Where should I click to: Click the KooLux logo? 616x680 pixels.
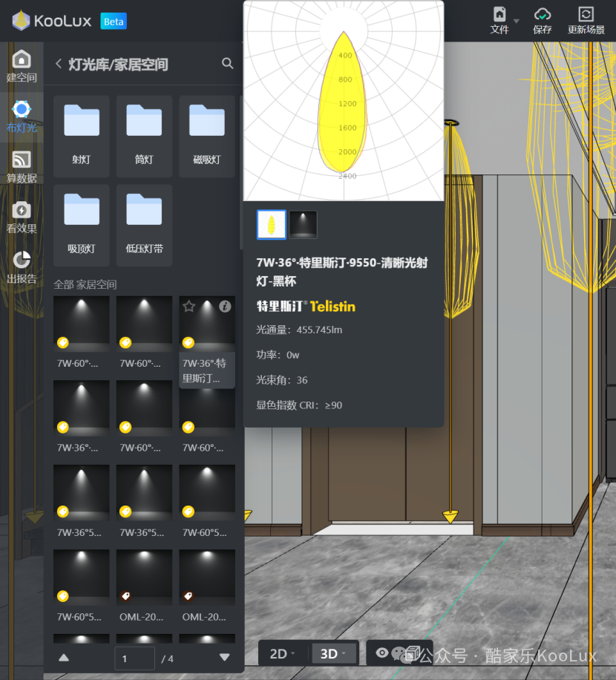[x=52, y=21]
